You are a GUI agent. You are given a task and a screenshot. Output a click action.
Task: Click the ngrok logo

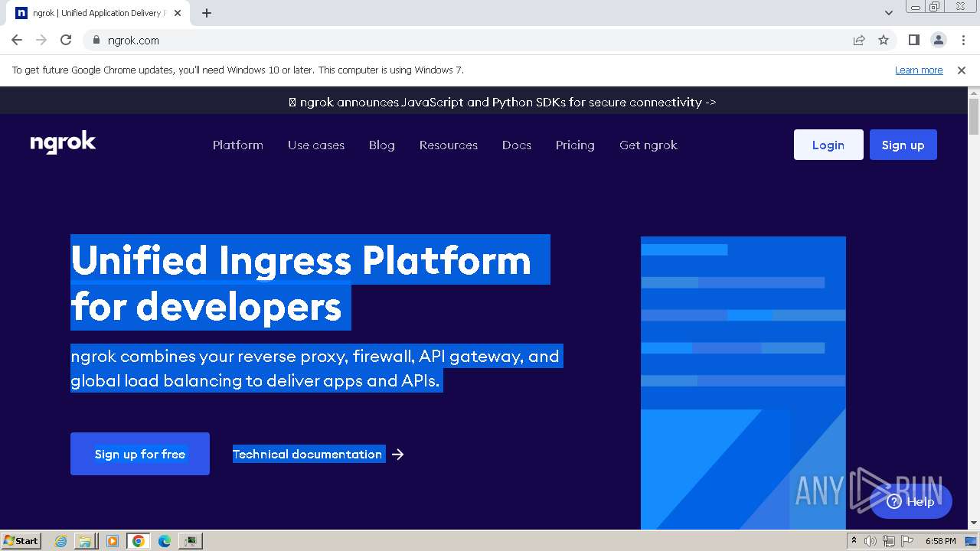coord(63,143)
